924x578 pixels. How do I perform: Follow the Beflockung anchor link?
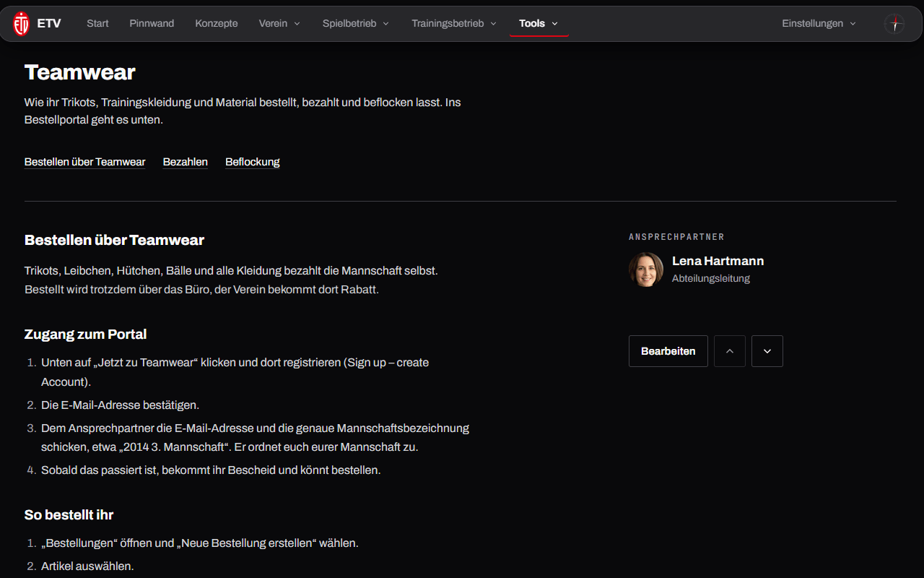[x=253, y=162]
